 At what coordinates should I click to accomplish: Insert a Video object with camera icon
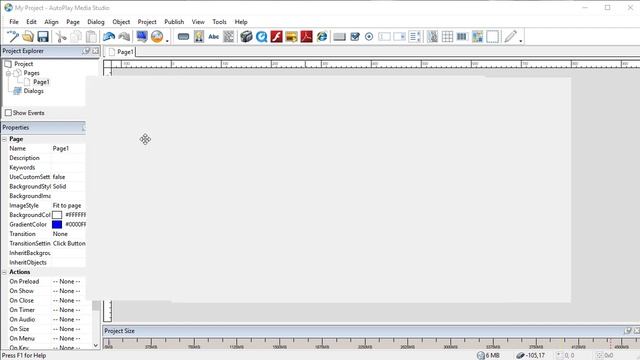point(246,37)
